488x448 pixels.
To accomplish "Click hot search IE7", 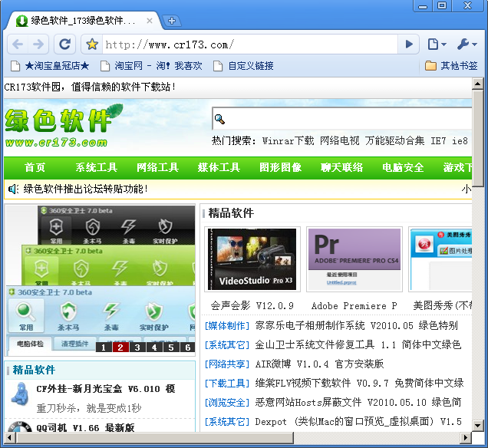I will click(x=438, y=141).
